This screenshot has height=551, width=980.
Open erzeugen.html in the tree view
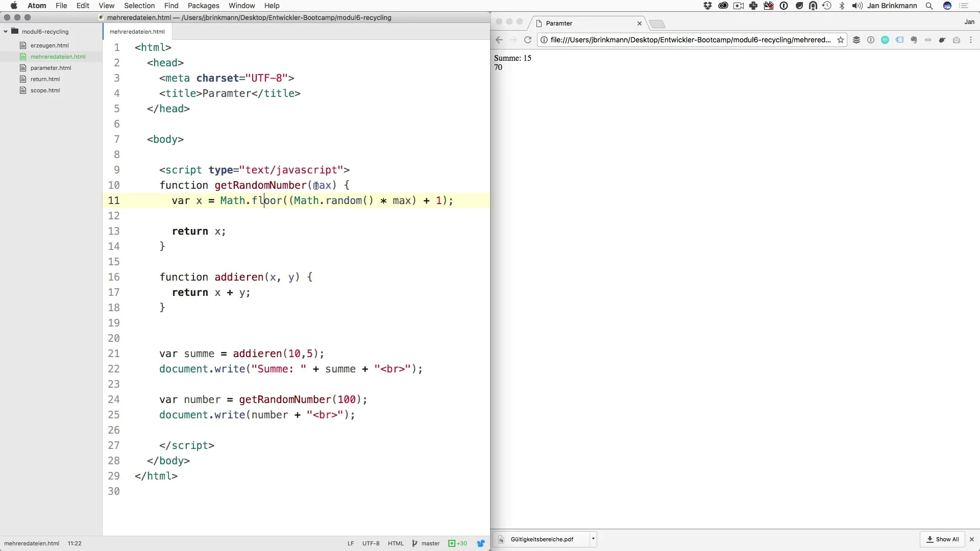coord(50,45)
